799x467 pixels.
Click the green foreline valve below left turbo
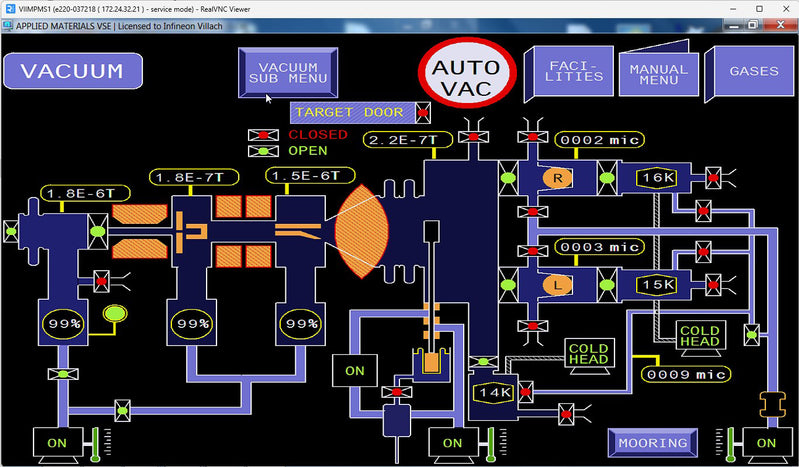tap(63, 374)
